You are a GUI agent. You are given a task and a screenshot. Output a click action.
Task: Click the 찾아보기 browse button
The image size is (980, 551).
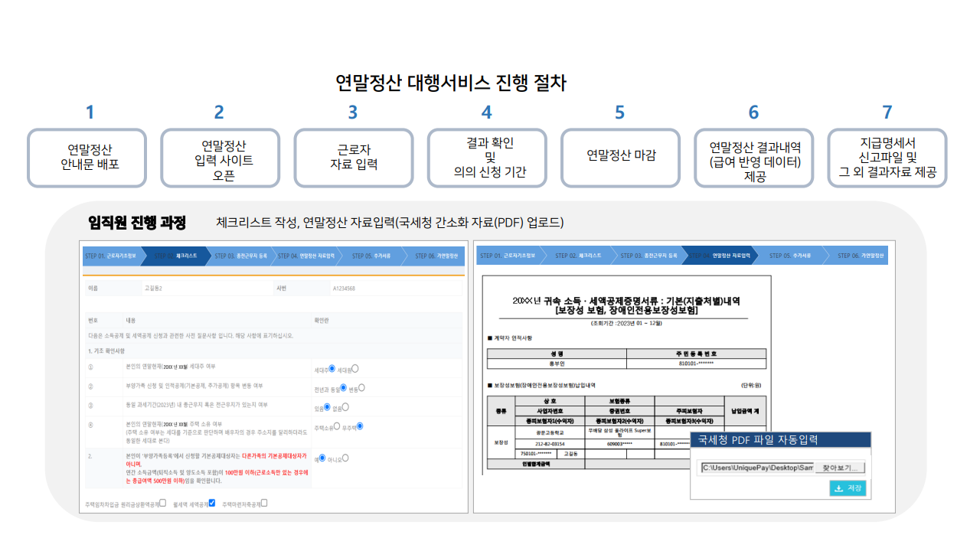pos(840,468)
